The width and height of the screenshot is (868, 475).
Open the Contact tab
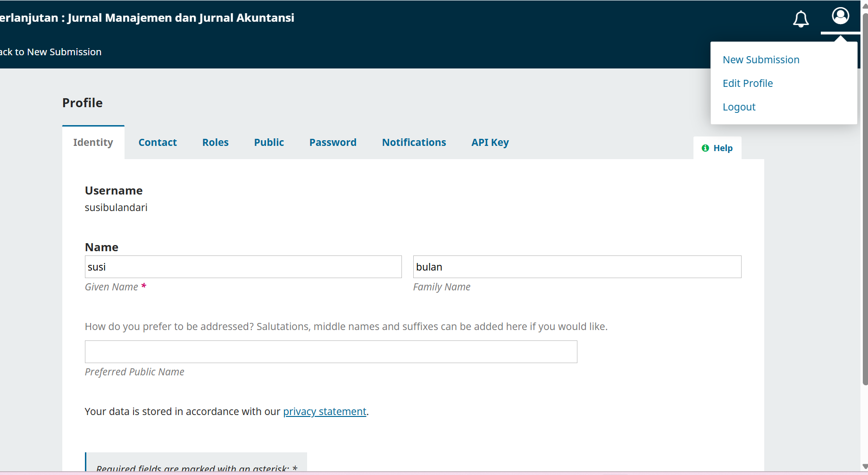[x=158, y=143]
